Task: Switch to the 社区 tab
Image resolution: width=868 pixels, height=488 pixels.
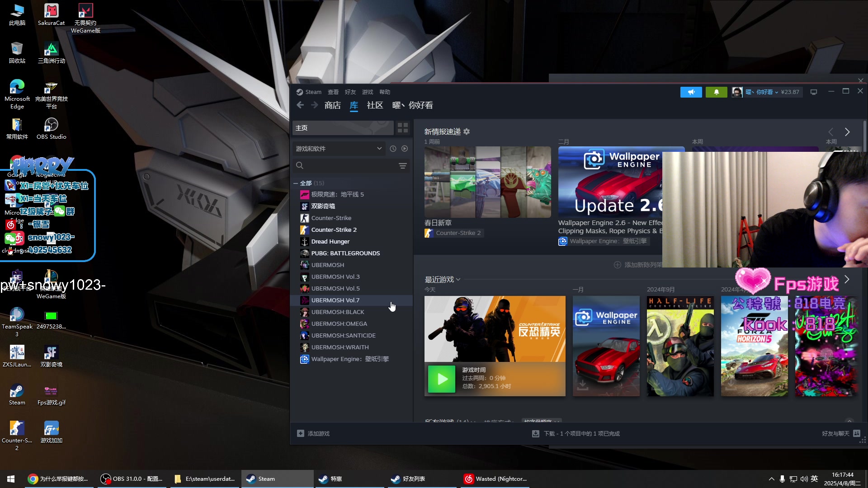Action: (x=375, y=105)
